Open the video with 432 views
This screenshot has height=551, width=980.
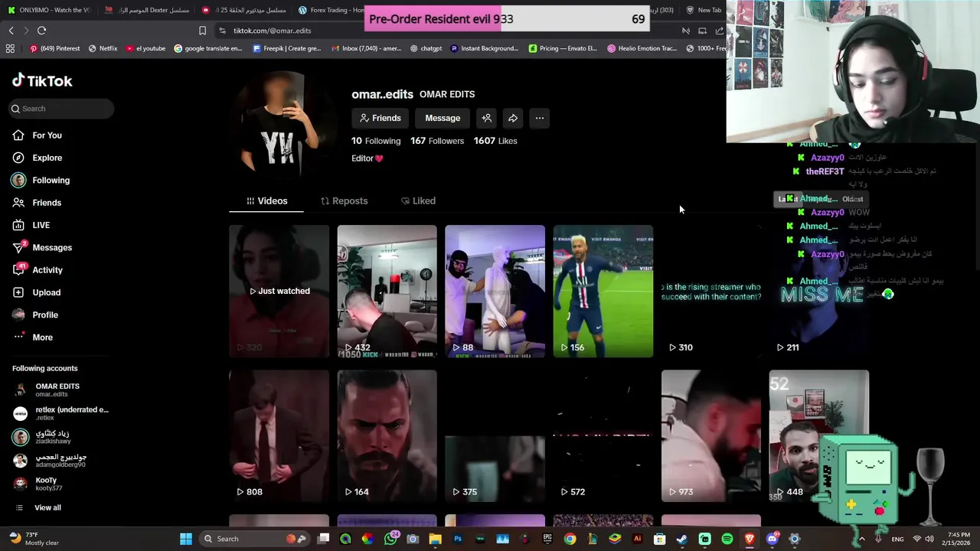(387, 291)
